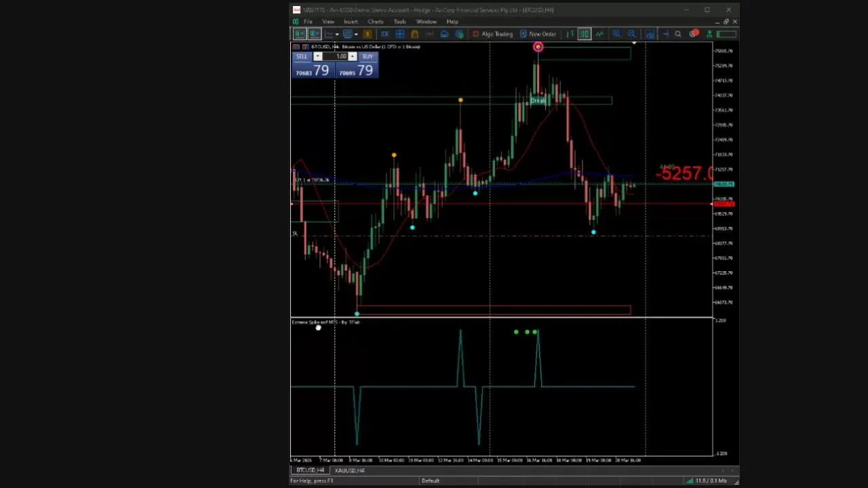
Task: Open the View menu
Action: [328, 22]
